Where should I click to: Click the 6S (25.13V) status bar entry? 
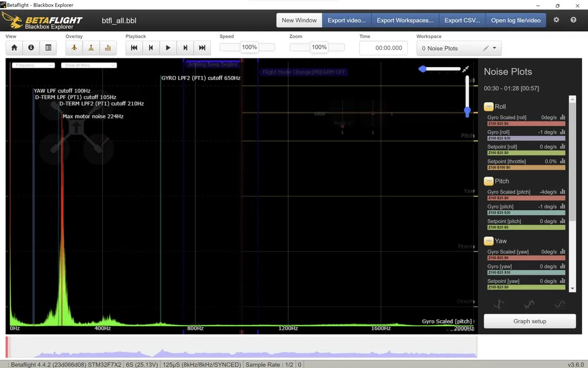(142, 364)
